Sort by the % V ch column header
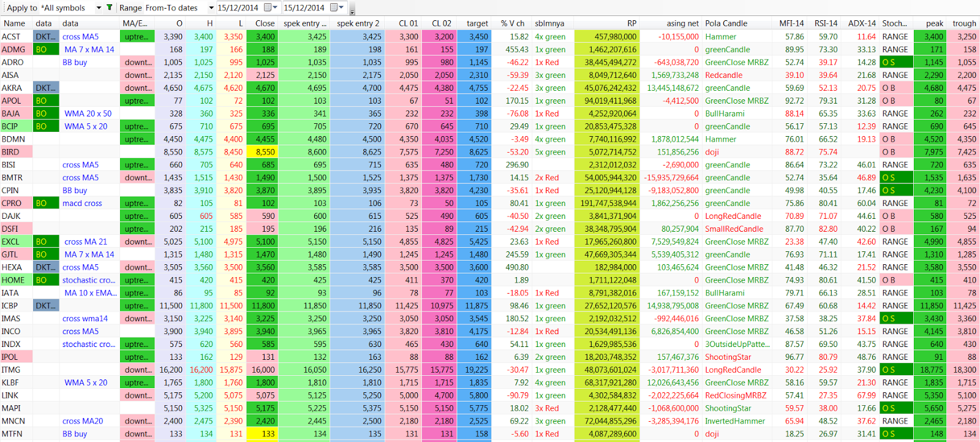Screen dimensions: 980x442 [511, 23]
